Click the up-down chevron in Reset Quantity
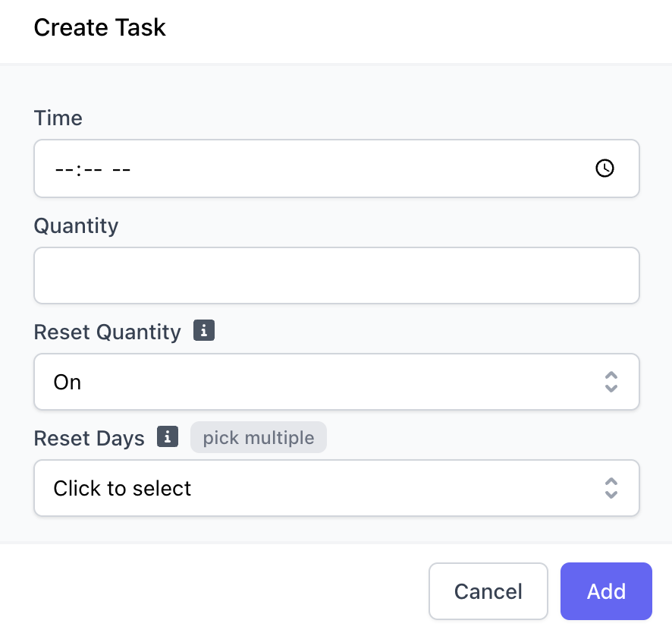 (x=611, y=382)
